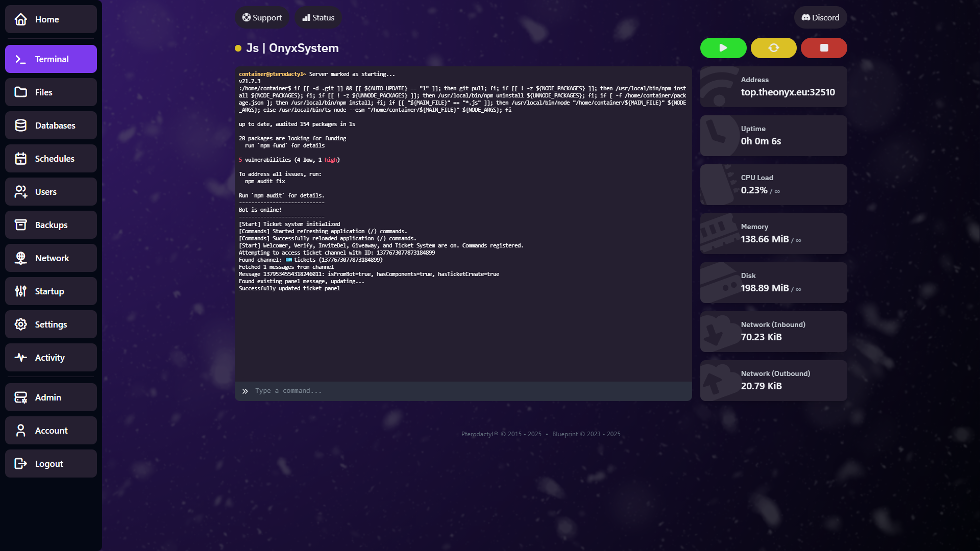Click the archive box icon beside Backups
This screenshot has width=980, height=551.
(x=21, y=225)
